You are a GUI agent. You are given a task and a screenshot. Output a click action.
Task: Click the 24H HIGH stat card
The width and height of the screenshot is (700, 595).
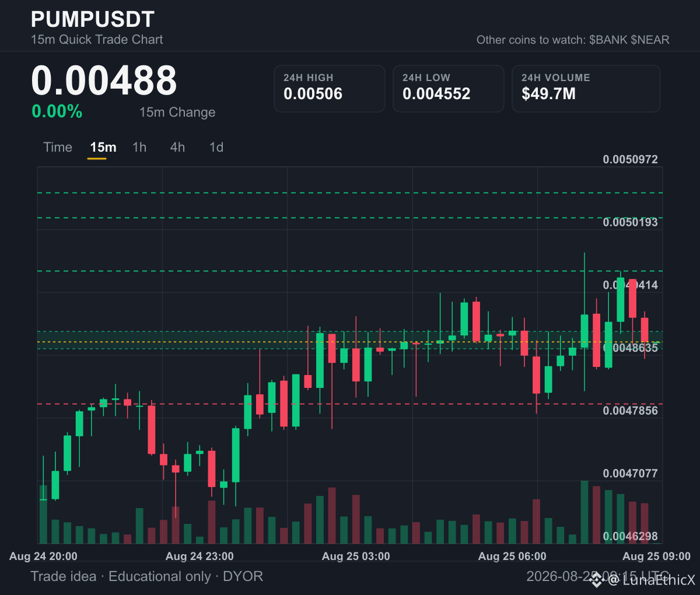pyautogui.click(x=330, y=89)
